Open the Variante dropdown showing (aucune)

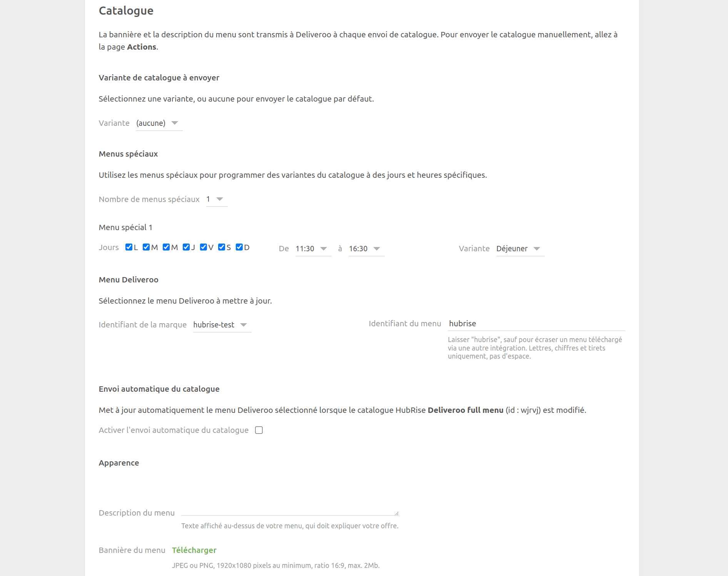(159, 123)
